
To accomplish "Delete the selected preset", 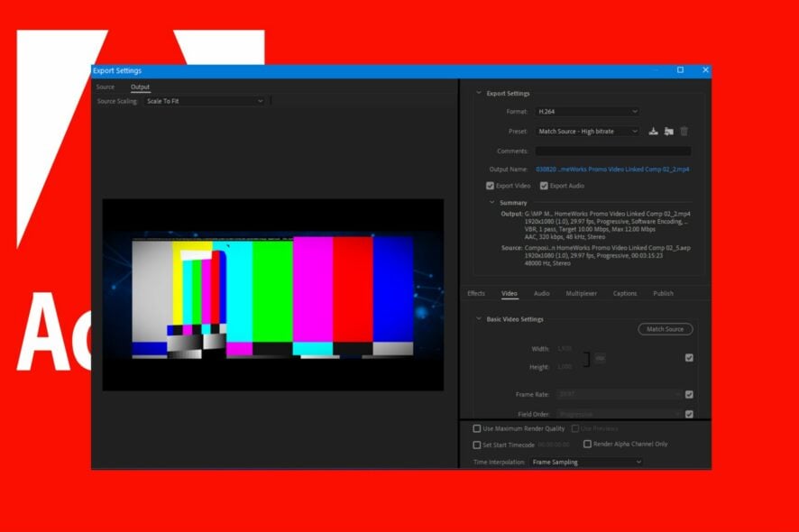I will pyautogui.click(x=685, y=132).
